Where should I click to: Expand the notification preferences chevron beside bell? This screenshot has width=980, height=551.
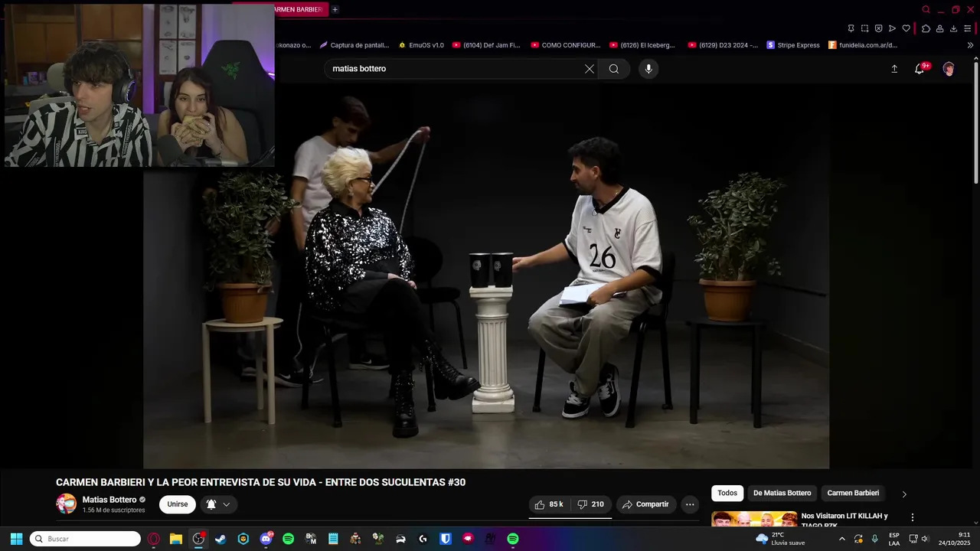click(227, 504)
